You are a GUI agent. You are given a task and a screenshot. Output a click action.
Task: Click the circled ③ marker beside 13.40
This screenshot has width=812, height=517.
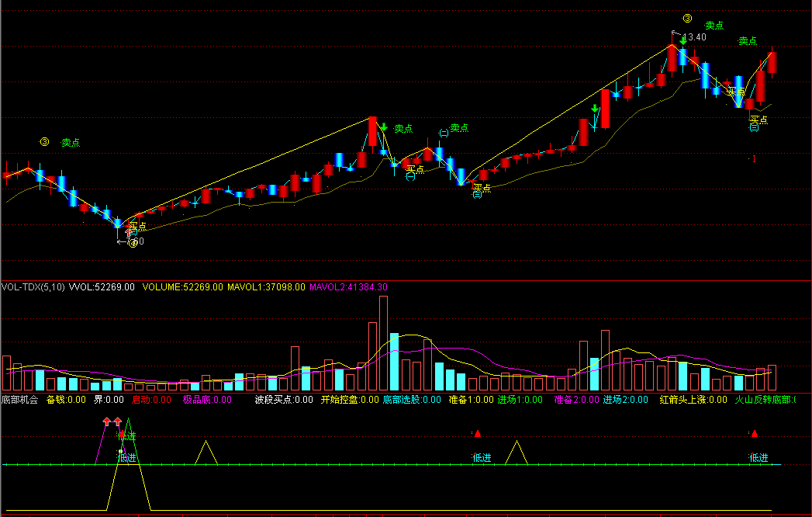coord(687,19)
